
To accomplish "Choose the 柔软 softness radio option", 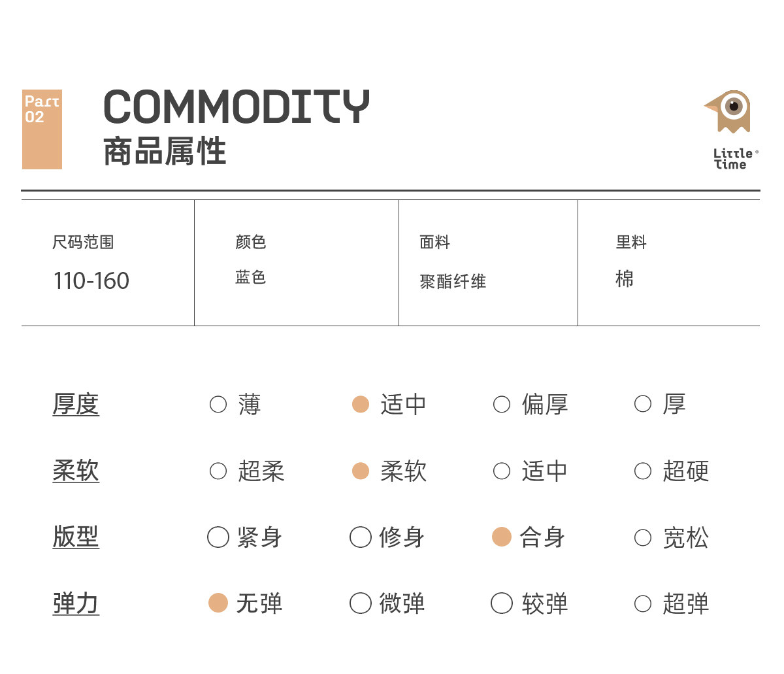I will [361, 471].
